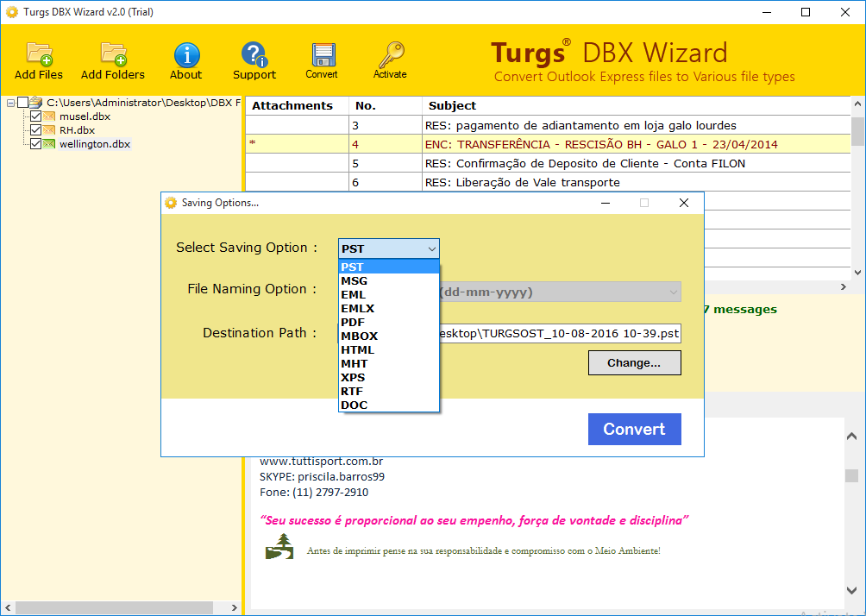The width and height of the screenshot is (866, 616).
Task: Collapse the root folder tree node
Action: point(10,103)
